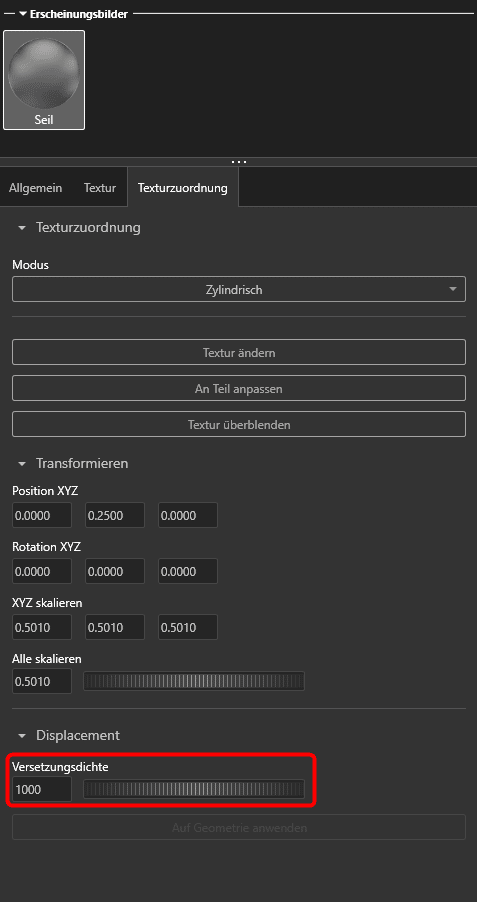Collapse the Transformieren section
This screenshot has height=902, width=477.
click(22, 464)
